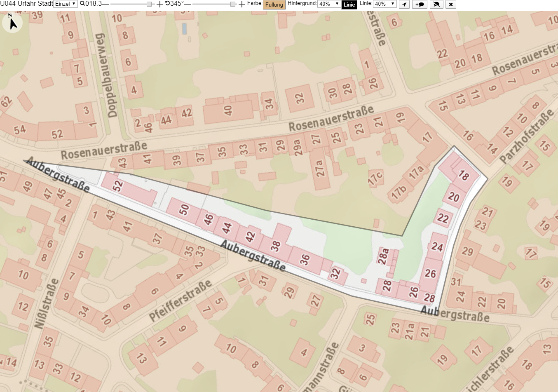558x392 pixels.
Task: Click the black Linie color button
Action: 349,5
